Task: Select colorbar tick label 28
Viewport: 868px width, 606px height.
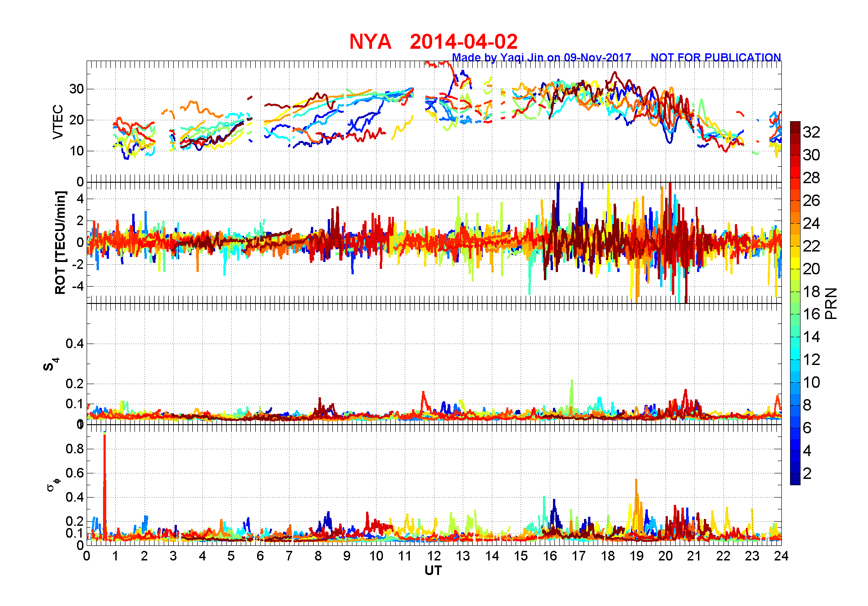Action: coord(811,178)
